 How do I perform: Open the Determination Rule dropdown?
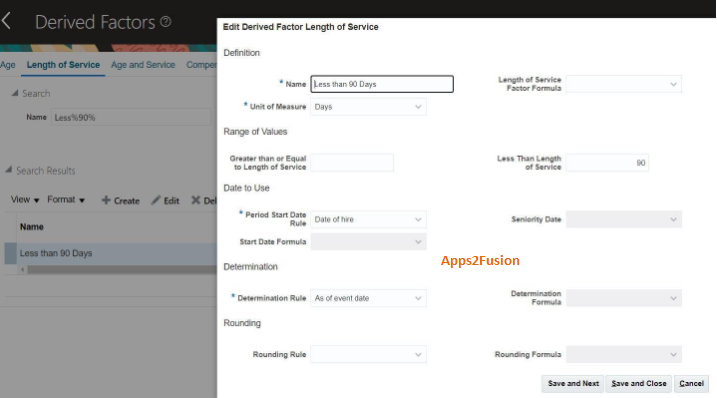[369, 298]
